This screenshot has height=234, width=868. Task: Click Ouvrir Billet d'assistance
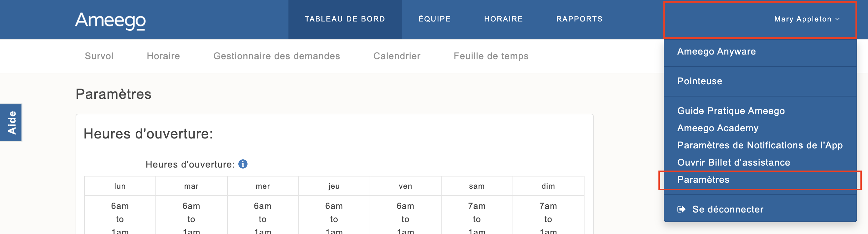733,162
